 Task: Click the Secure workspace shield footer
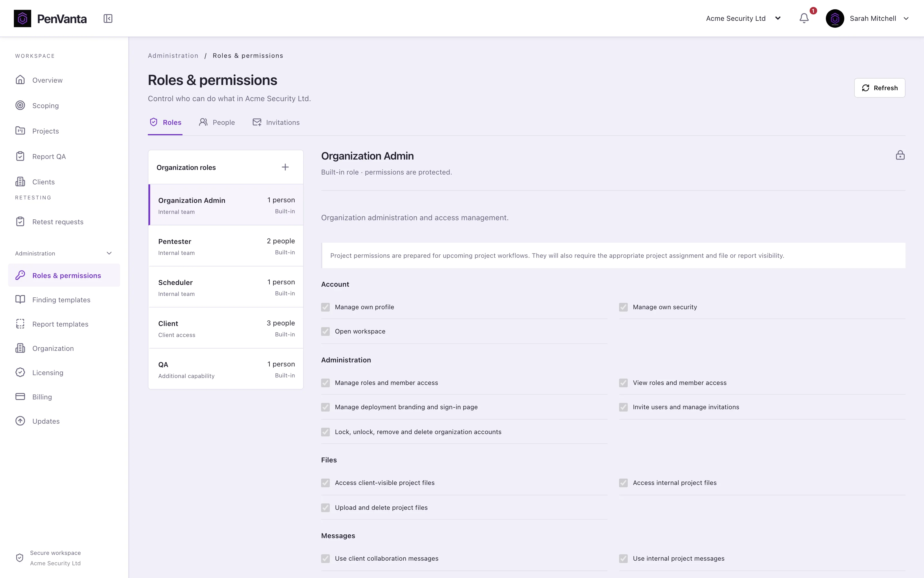click(x=48, y=558)
